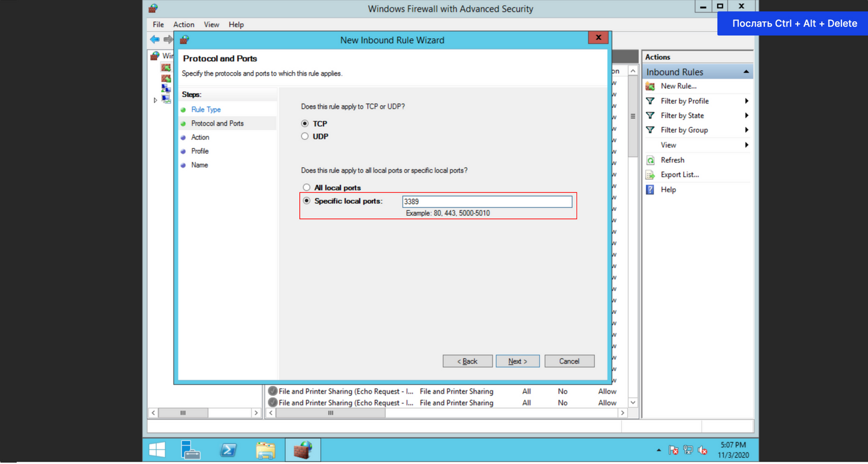Viewport: 868px width, 464px height.
Task: Cancel the New Inbound Rule Wizard
Action: 570,361
